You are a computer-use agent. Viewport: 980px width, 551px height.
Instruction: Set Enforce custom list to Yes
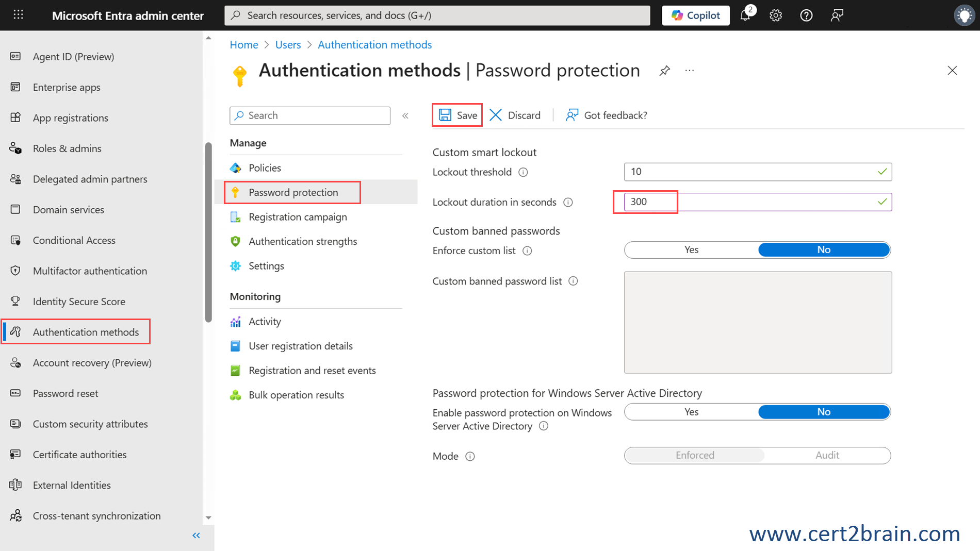coord(691,250)
